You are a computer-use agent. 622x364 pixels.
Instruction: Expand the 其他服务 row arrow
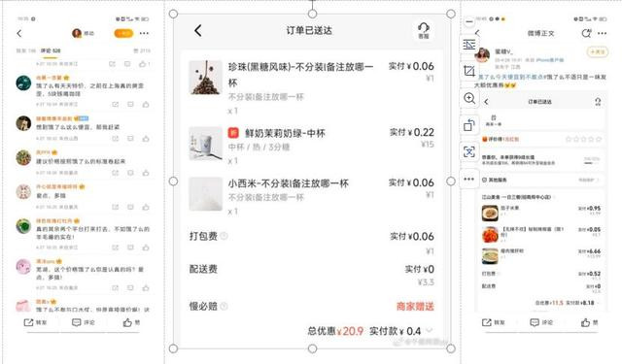point(599,180)
